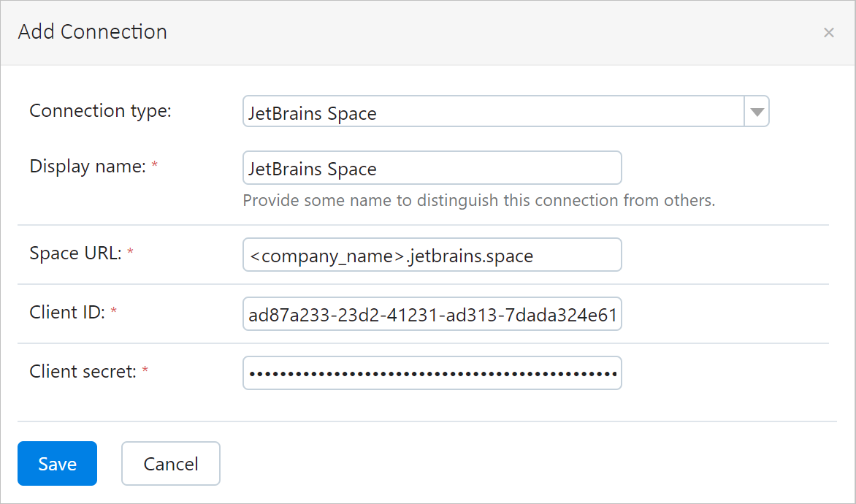Open the Connection type dropdown
Screen dimensions: 856x504
504,111
